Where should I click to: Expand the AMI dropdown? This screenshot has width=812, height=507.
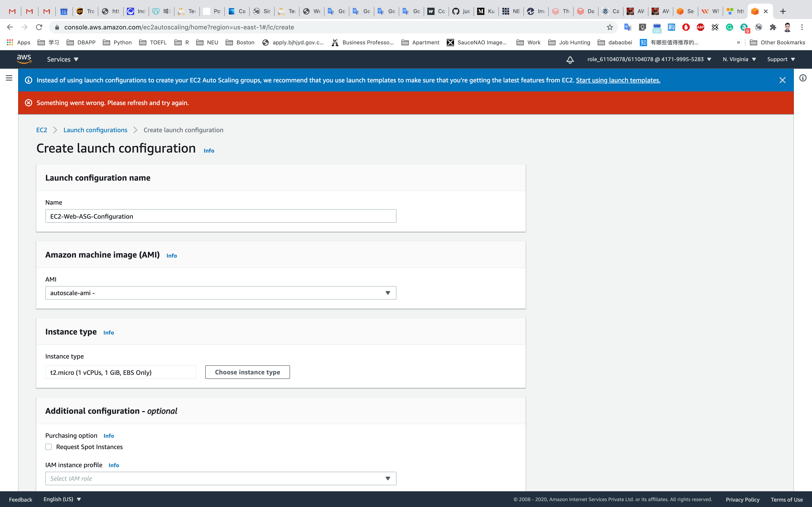pyautogui.click(x=220, y=293)
